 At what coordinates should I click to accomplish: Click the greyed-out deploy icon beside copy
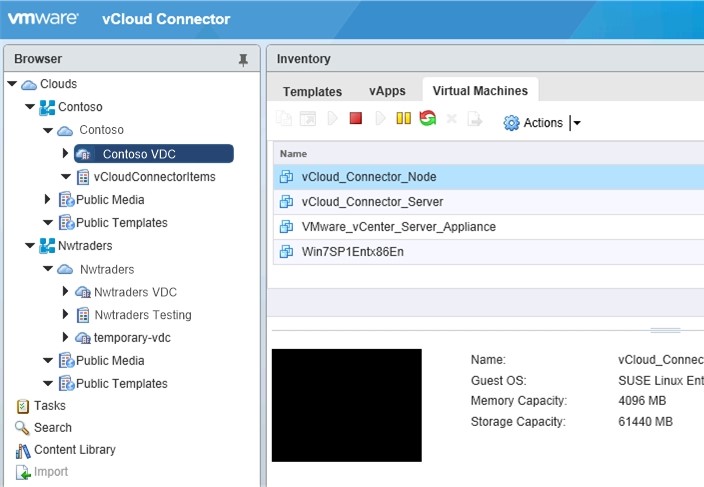[x=308, y=119]
